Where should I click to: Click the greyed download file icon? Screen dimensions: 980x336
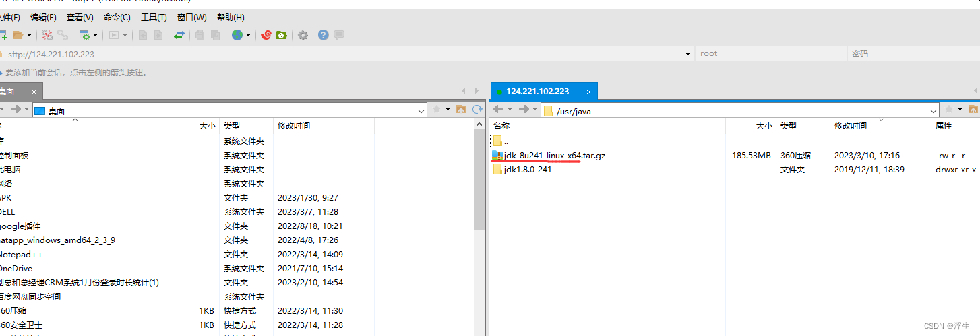(x=158, y=35)
